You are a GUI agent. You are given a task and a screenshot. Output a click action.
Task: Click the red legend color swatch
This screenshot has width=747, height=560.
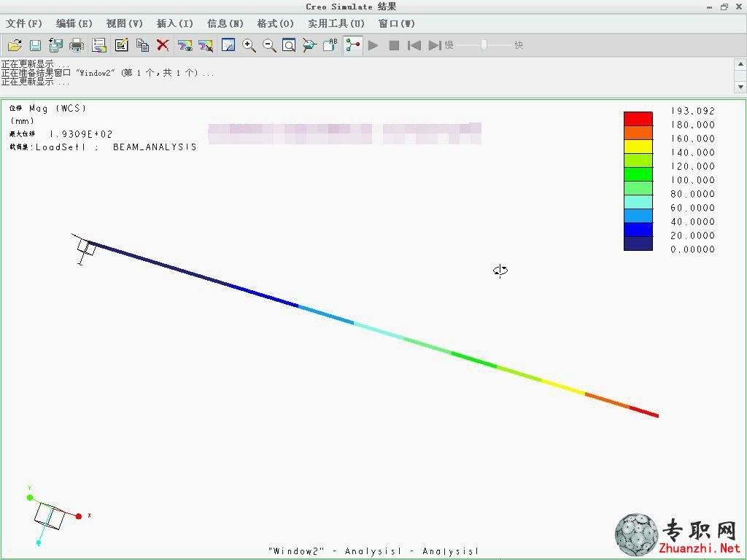(638, 119)
